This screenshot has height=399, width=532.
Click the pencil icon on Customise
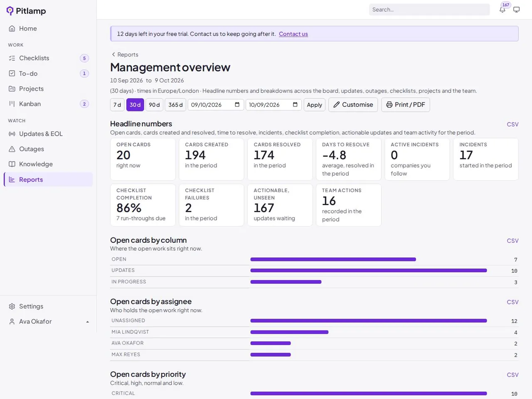click(337, 105)
